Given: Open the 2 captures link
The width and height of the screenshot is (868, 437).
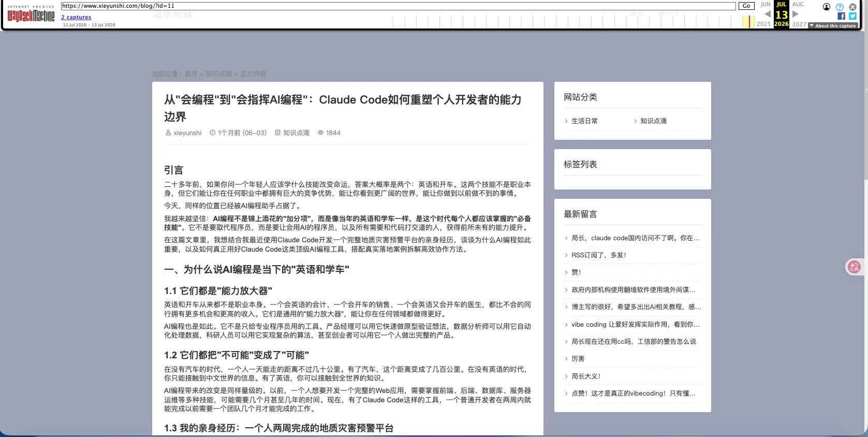Looking at the screenshot, I should (76, 17).
